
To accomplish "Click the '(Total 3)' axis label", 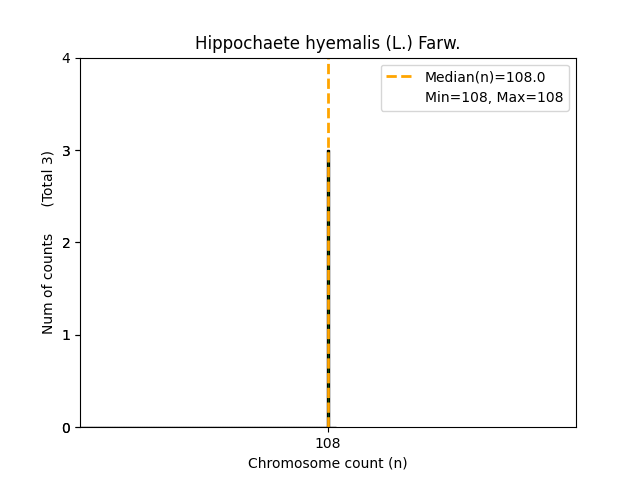I will pyautogui.click(x=48, y=179).
